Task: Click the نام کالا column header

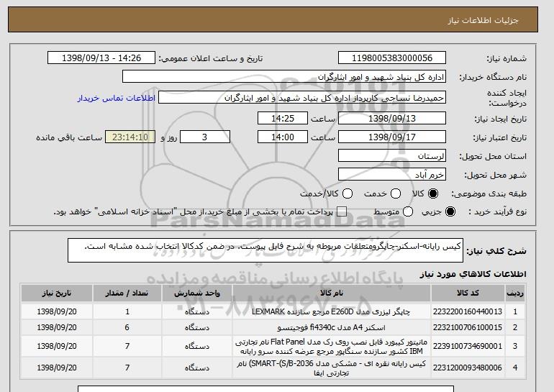Action: [x=332, y=293]
